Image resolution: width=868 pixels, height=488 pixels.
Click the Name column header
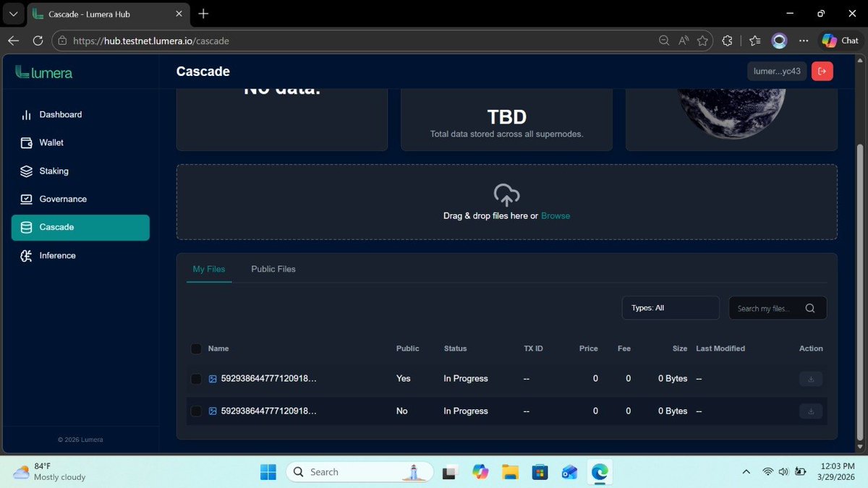tap(218, 348)
